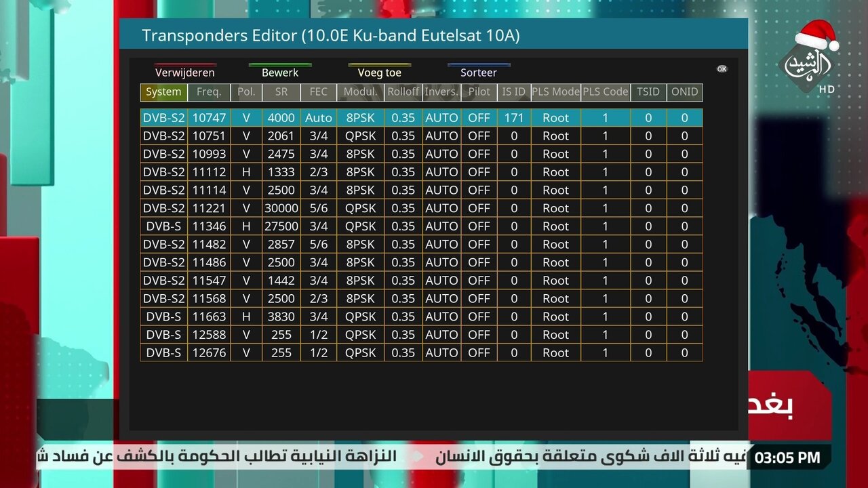This screenshot has height=488, width=868.
Task: Click the channel logo with Santa hat
Action: point(809,61)
